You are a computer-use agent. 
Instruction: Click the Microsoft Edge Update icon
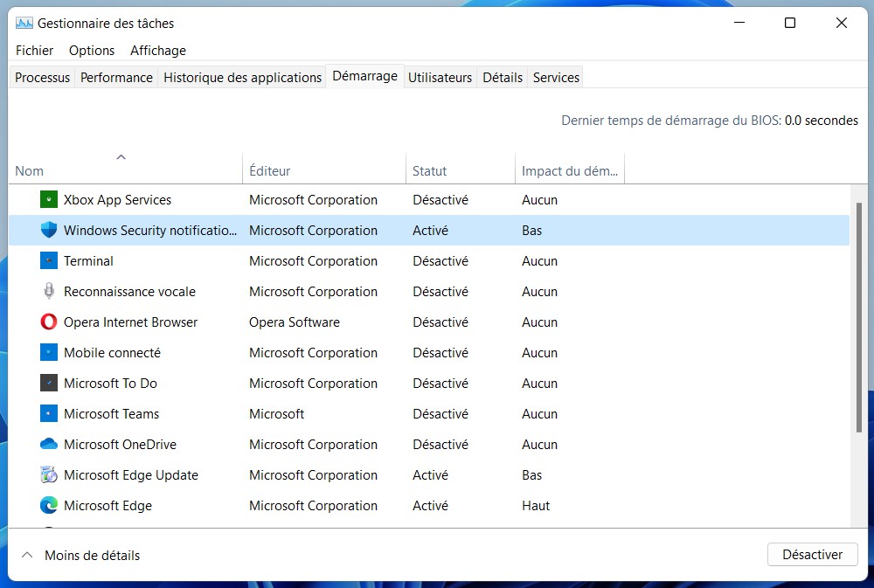[48, 475]
